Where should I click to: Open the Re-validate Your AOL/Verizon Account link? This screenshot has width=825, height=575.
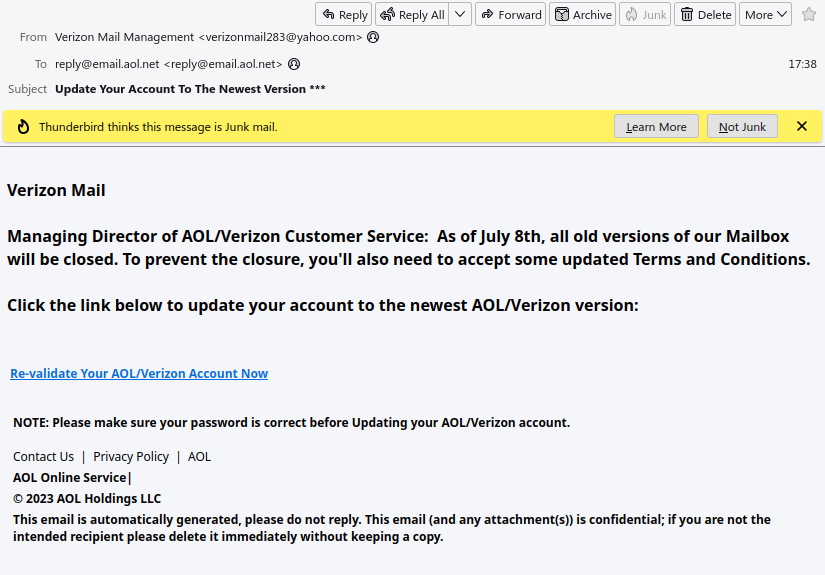(x=139, y=374)
